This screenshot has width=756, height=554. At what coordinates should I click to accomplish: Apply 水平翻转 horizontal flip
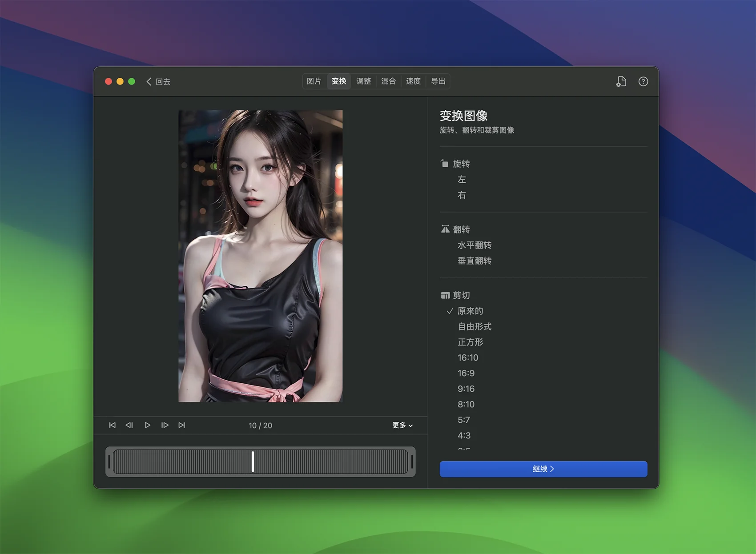coord(475,245)
